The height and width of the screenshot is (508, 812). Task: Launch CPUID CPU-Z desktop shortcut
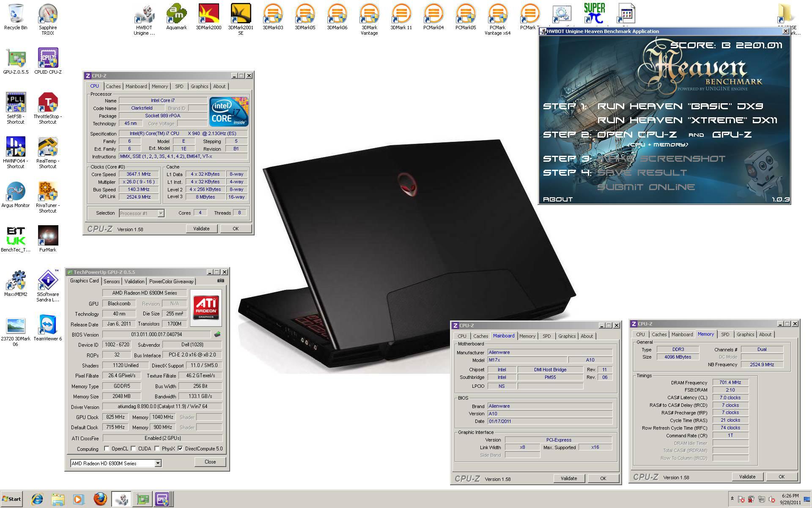coord(48,61)
